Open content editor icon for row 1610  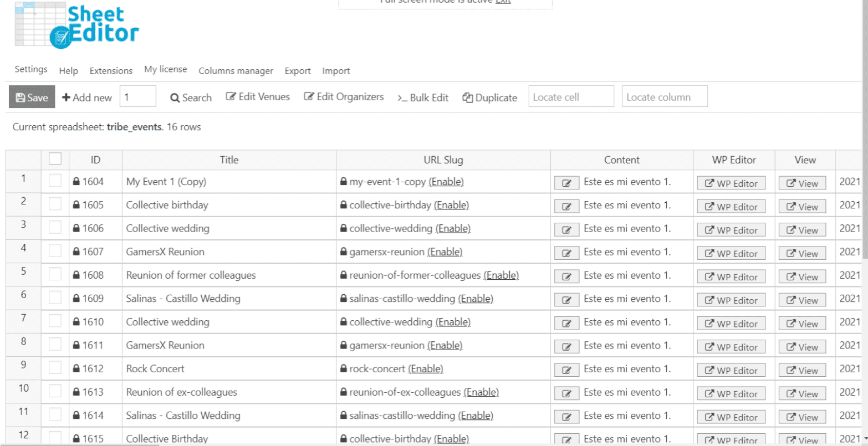tap(566, 324)
